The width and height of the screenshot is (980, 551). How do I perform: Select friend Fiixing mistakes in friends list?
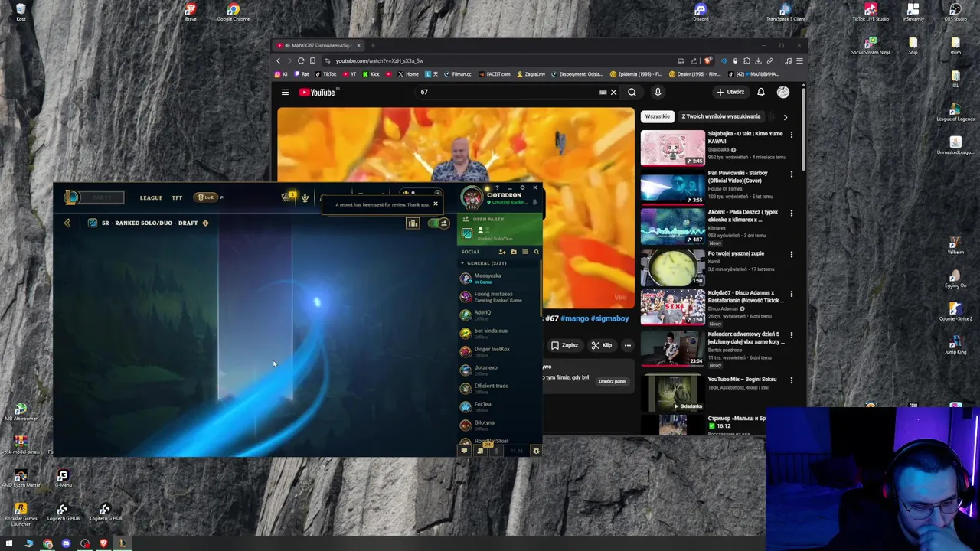pos(498,297)
